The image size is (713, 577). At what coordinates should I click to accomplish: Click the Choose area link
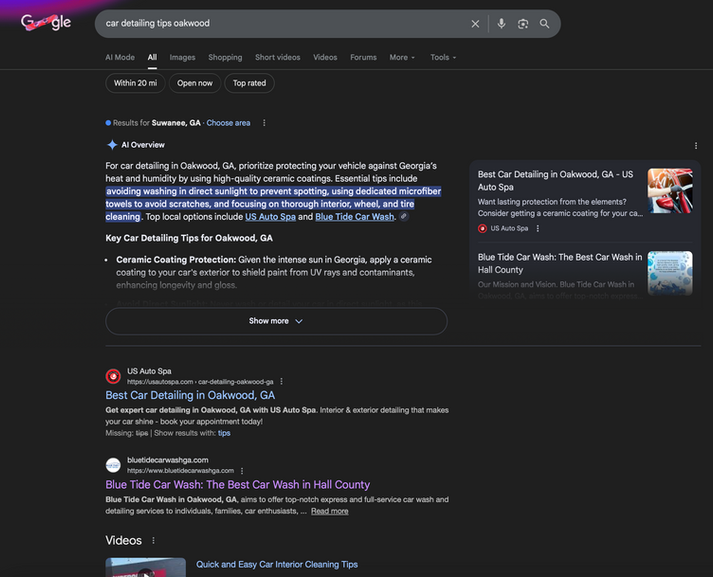228,123
